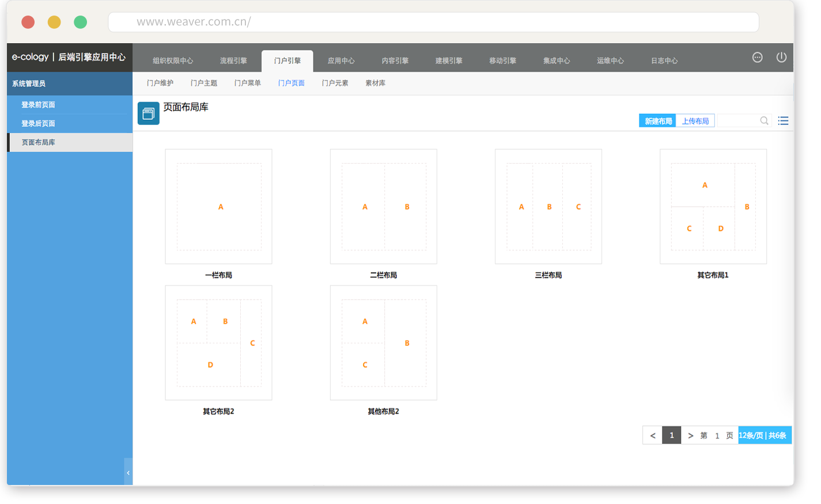Click the page number input field
This screenshot has width=821, height=504.
[x=717, y=435]
